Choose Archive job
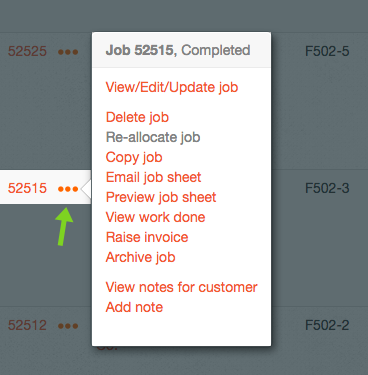The height and width of the screenshot is (375, 368). click(140, 257)
